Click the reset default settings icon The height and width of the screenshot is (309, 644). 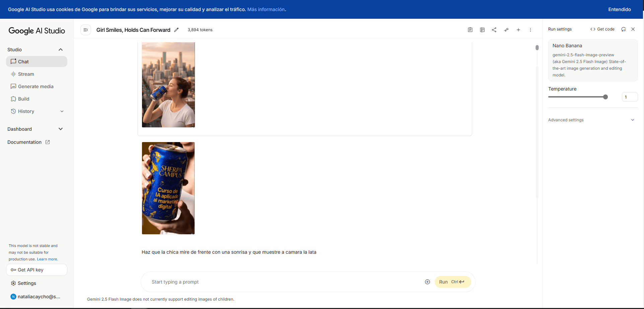pos(623,29)
